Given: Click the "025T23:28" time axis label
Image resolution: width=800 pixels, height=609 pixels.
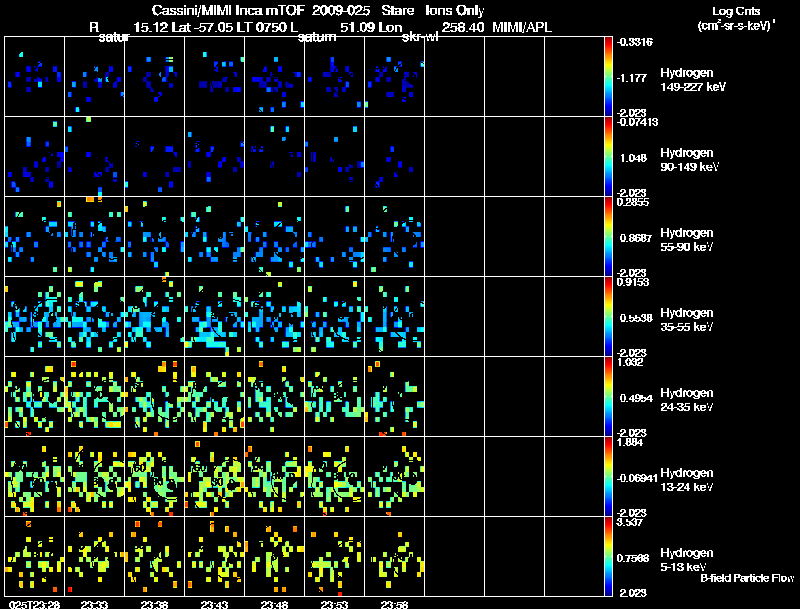Looking at the screenshot, I should point(35,604).
